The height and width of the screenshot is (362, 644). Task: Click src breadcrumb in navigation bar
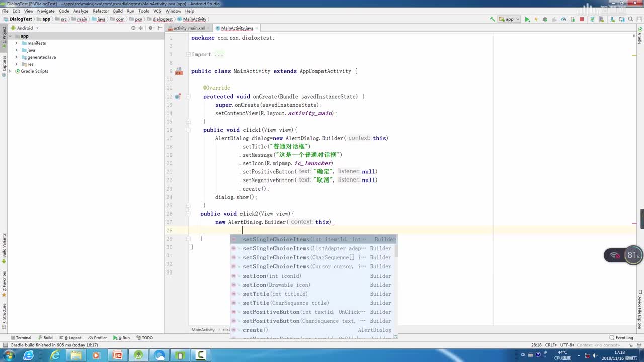(x=61, y=19)
